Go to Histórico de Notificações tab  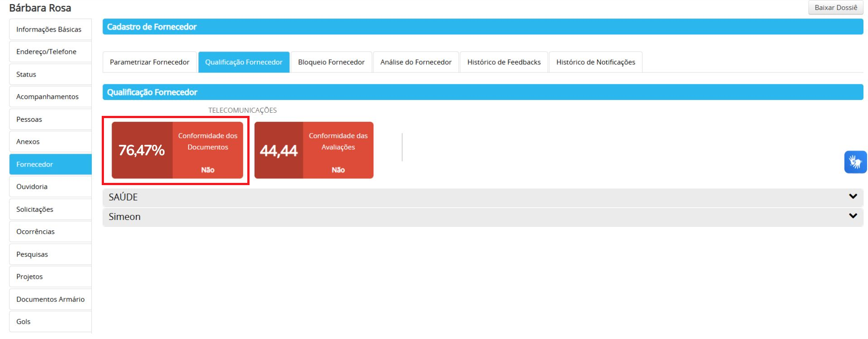(596, 62)
